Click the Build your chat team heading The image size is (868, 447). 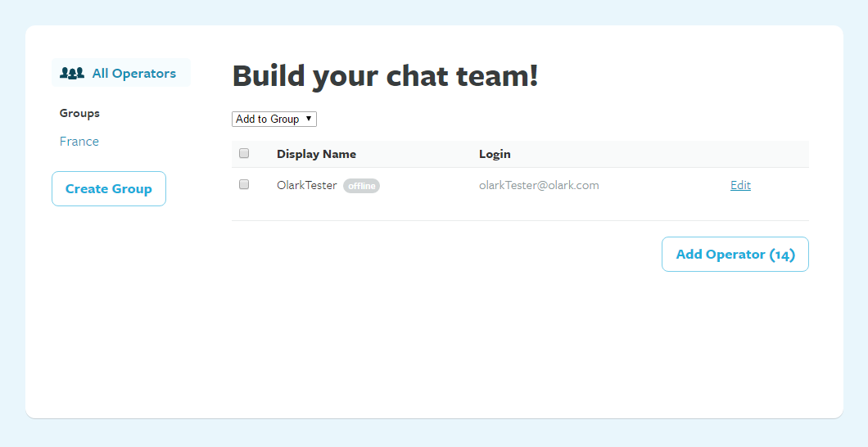pos(385,75)
